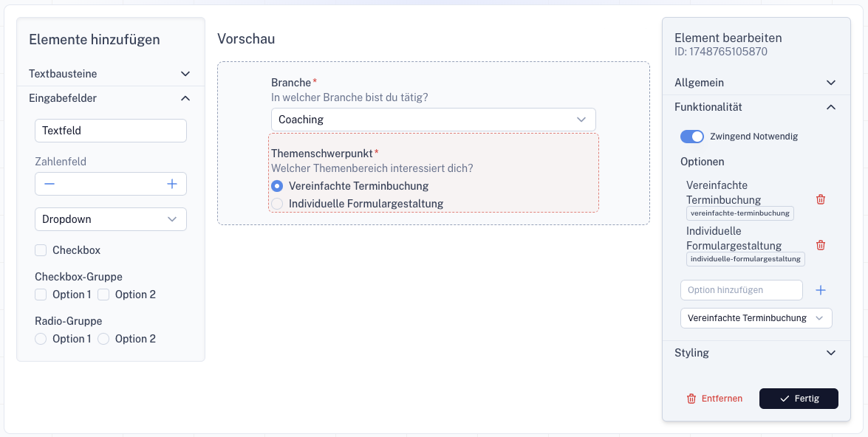Focus the Option hinzufügen input field
The height and width of the screenshot is (437, 868).
(741, 290)
